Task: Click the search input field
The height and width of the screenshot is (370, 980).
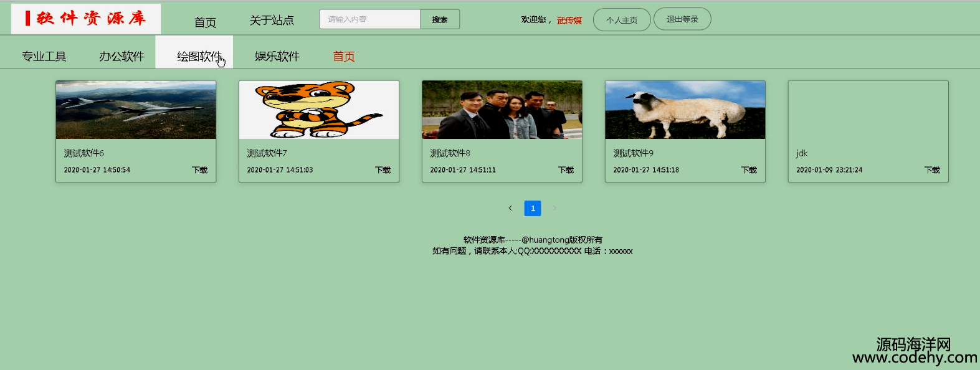Action: [370, 19]
